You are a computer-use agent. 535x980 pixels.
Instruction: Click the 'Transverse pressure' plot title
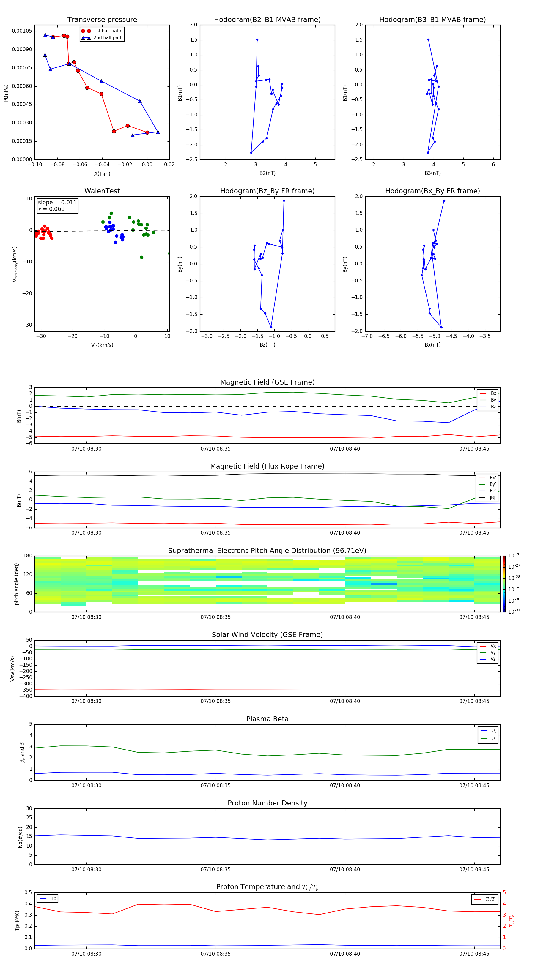(x=102, y=19)
